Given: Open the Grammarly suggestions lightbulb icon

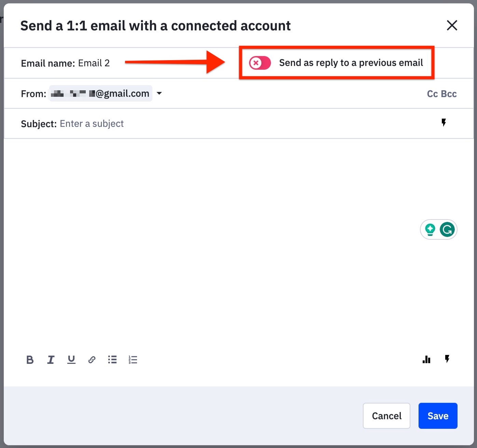Looking at the screenshot, I should point(430,229).
